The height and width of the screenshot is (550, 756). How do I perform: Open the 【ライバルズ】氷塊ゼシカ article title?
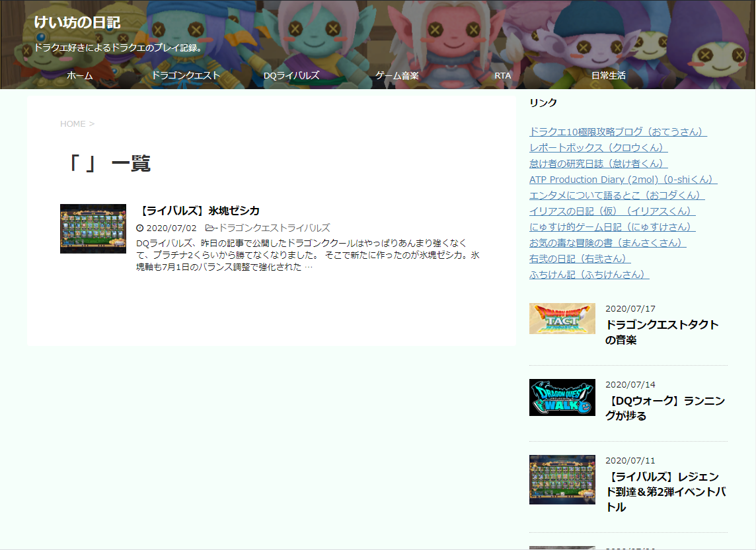point(198,211)
